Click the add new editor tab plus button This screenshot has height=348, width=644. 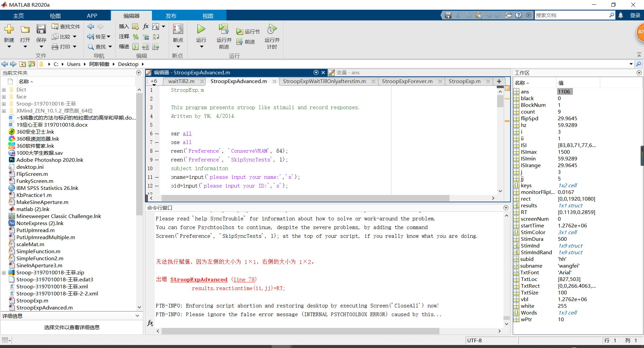499,81
